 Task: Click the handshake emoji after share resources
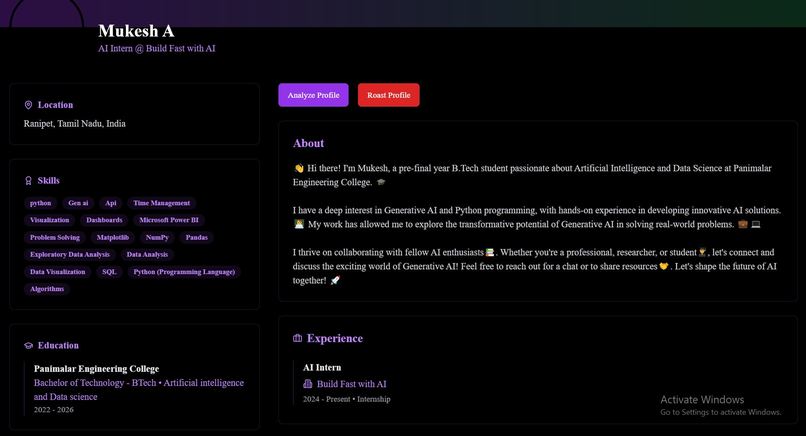click(x=664, y=266)
